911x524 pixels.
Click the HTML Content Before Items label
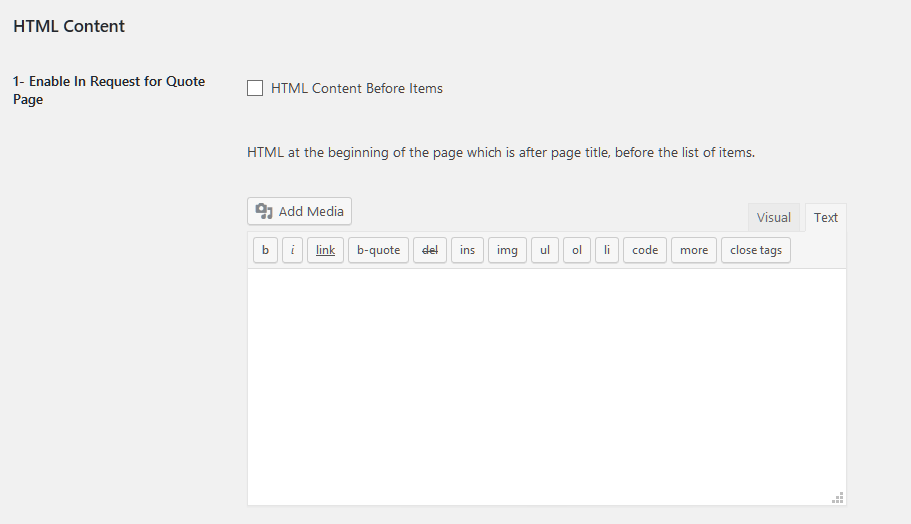coord(357,88)
